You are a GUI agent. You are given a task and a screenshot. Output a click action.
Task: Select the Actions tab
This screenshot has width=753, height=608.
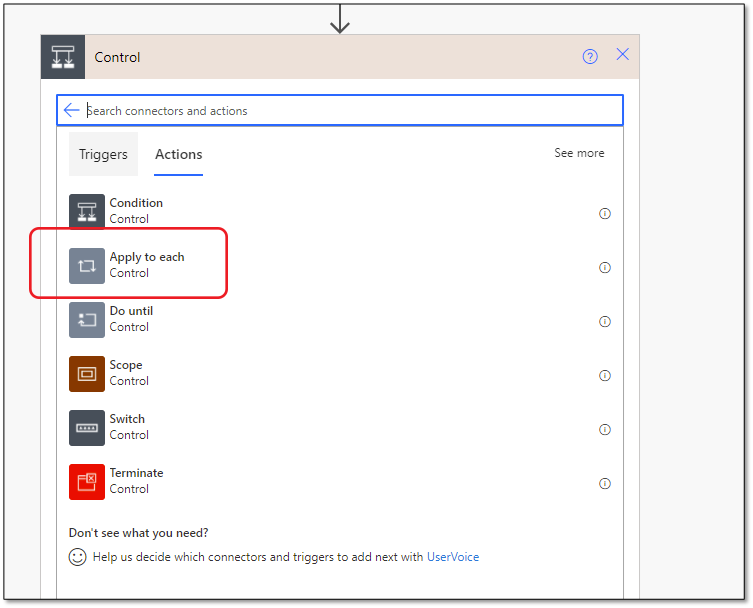click(x=179, y=154)
